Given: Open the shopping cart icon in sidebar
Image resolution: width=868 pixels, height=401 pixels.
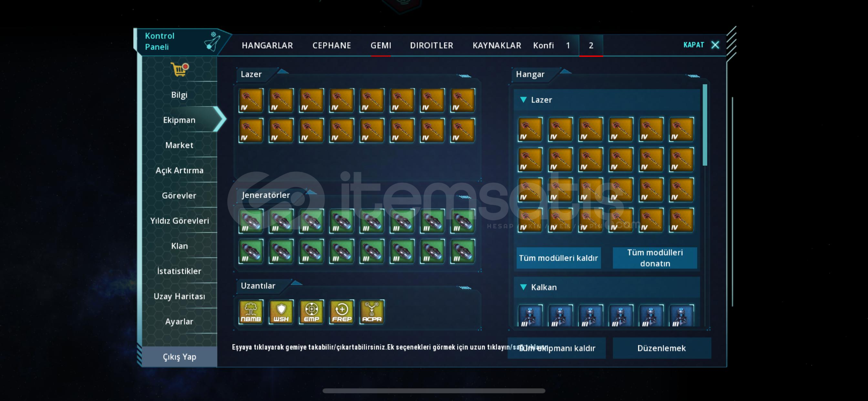Looking at the screenshot, I should click(179, 69).
